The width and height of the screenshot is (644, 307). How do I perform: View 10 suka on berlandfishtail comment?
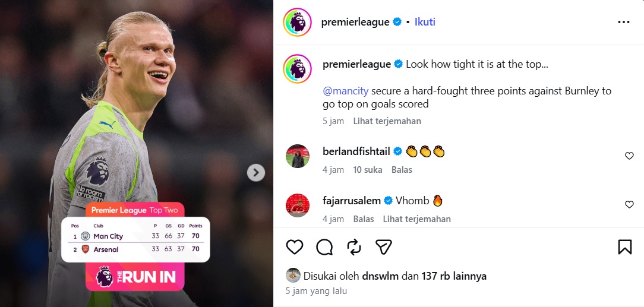click(368, 170)
